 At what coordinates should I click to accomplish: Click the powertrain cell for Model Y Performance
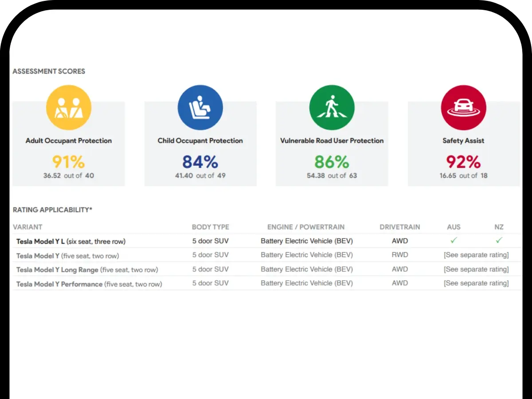(307, 283)
